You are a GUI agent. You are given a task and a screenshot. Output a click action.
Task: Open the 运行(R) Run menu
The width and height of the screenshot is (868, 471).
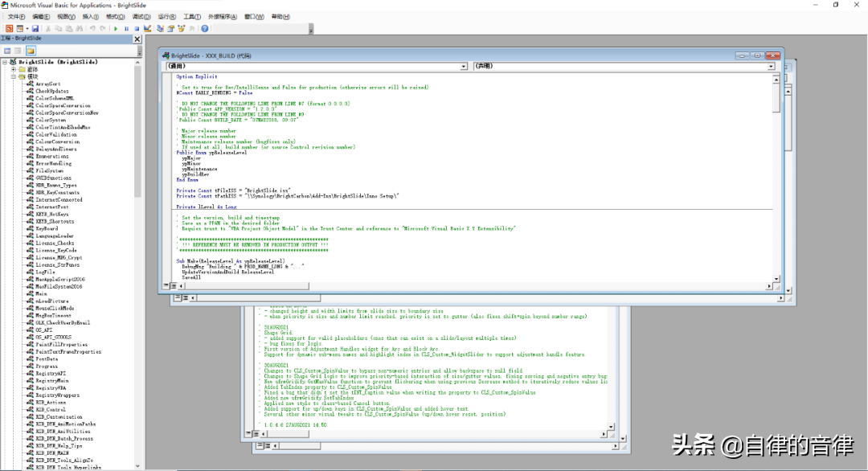tap(166, 17)
